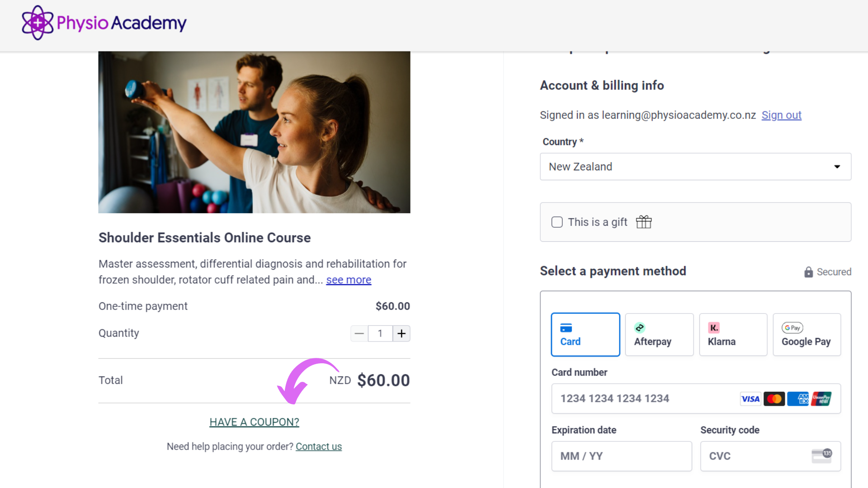Click the Secured padlock icon
868x488 pixels.
[x=808, y=272]
